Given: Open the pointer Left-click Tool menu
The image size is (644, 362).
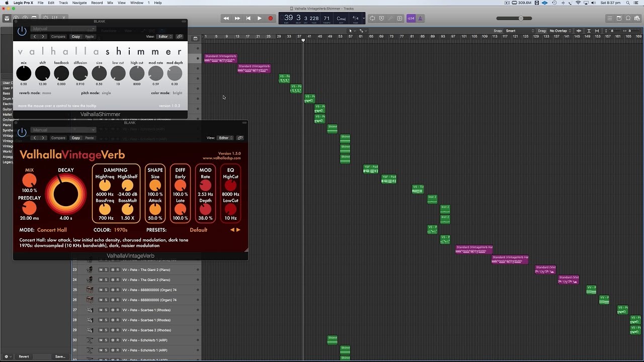Looking at the screenshot, I should tap(352, 31).
